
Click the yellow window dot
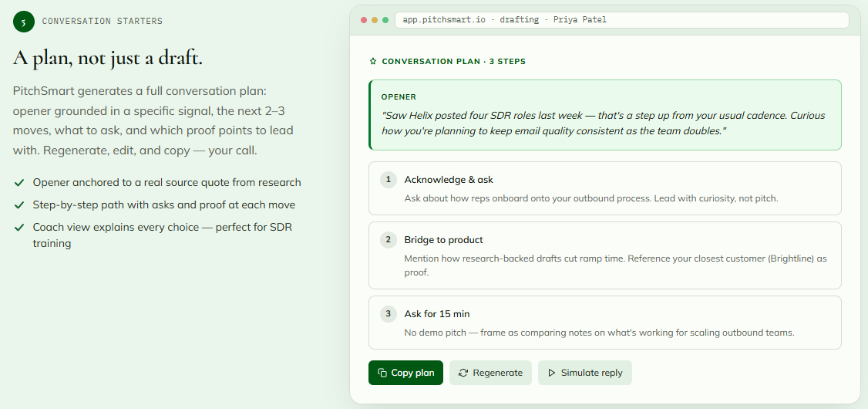pyautogui.click(x=375, y=20)
